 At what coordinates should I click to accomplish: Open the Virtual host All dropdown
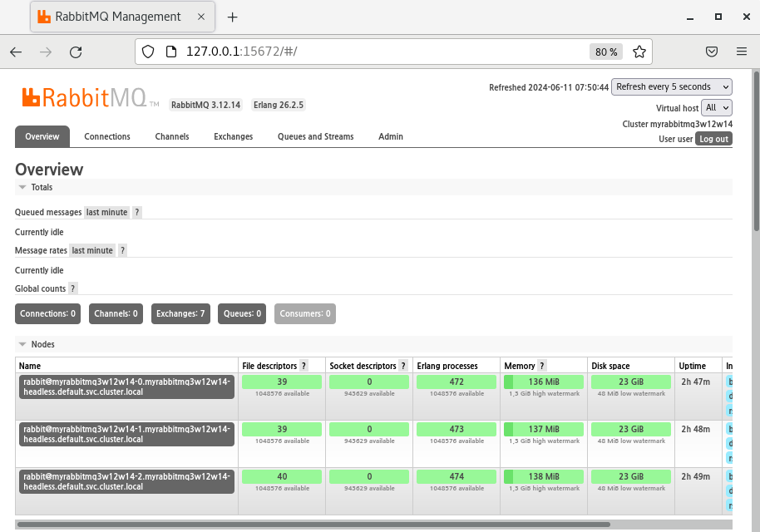(717, 107)
